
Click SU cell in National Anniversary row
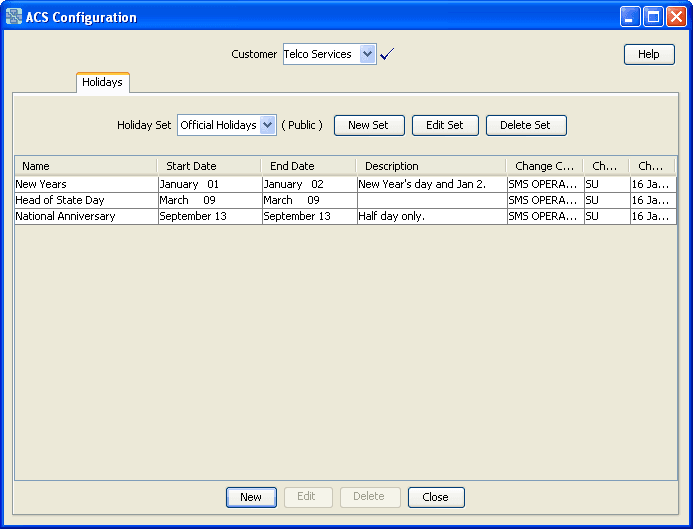[607, 216]
